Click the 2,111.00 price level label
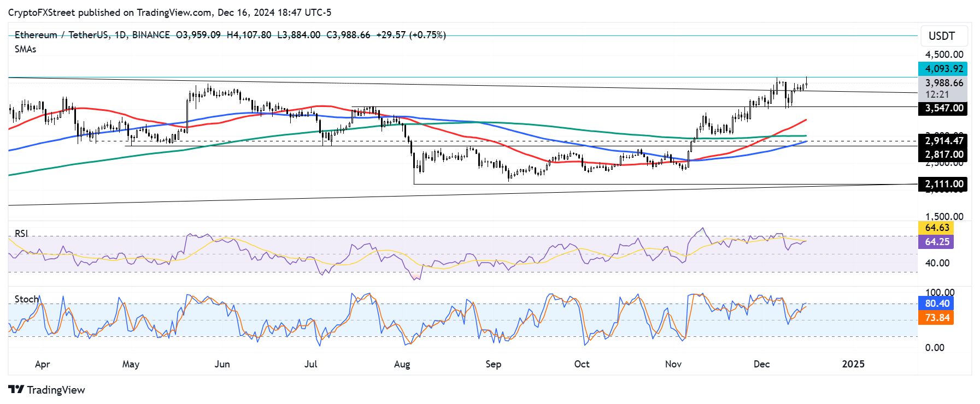The height and width of the screenshot is (404, 980). click(x=943, y=185)
